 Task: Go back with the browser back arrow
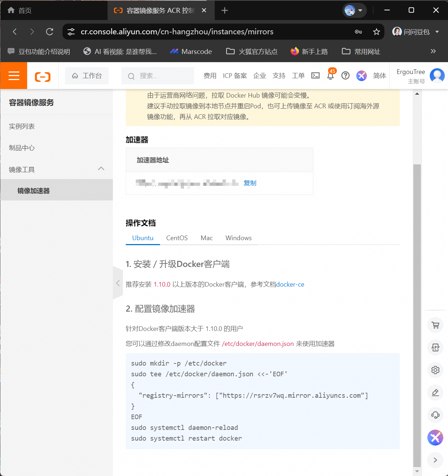tap(15, 31)
